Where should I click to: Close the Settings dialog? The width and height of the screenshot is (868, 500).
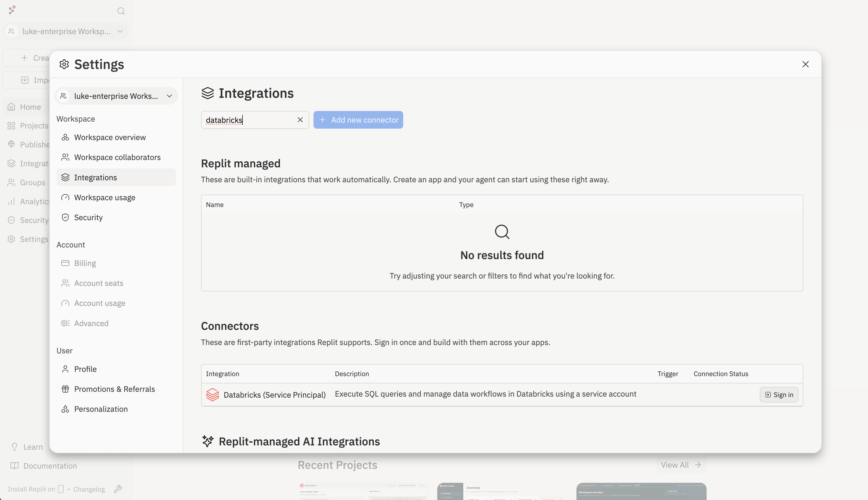click(x=805, y=64)
